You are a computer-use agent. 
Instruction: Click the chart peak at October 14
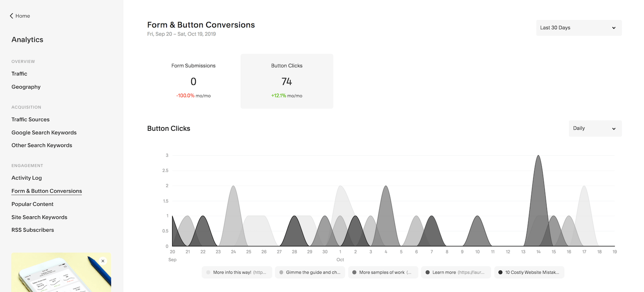[538, 156]
